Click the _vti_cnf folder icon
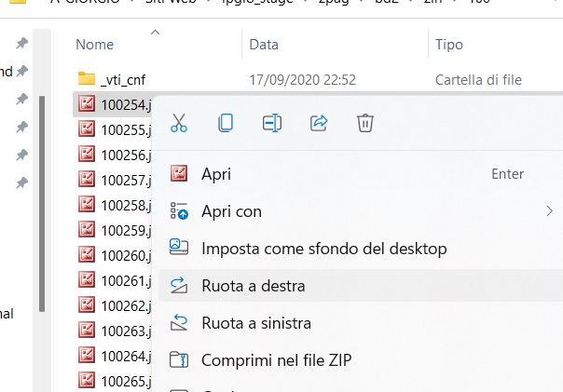This screenshot has height=392, width=563. [87, 79]
